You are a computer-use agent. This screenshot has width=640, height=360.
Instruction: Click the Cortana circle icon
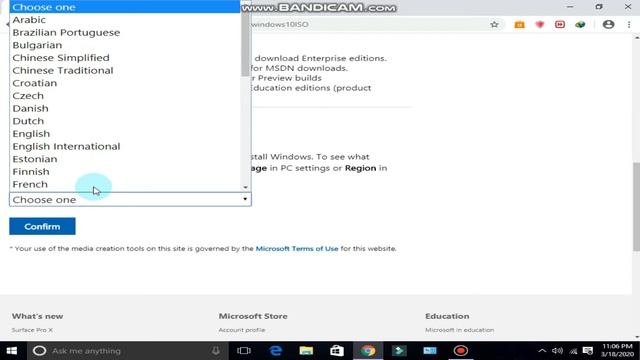coord(39,351)
